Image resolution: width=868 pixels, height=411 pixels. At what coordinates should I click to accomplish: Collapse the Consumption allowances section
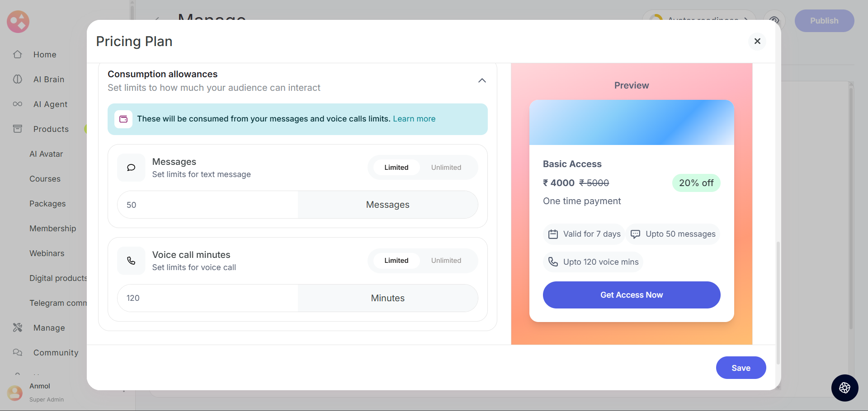pyautogui.click(x=482, y=80)
